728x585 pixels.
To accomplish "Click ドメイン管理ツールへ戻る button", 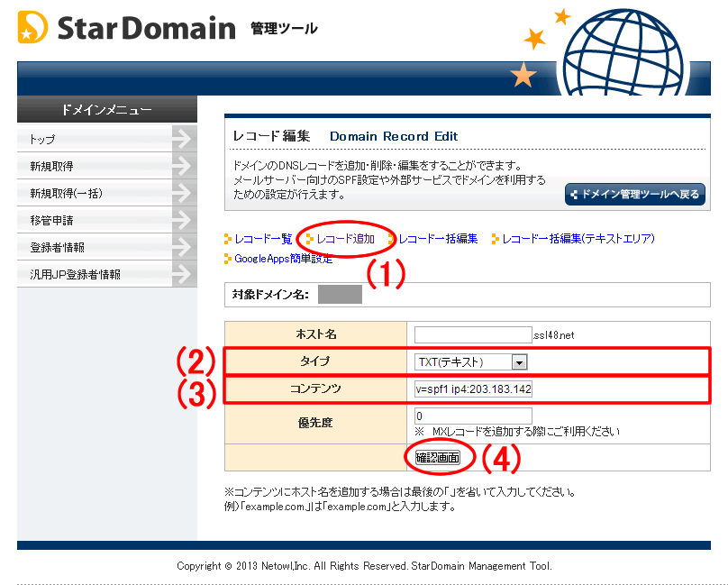I will [634, 194].
